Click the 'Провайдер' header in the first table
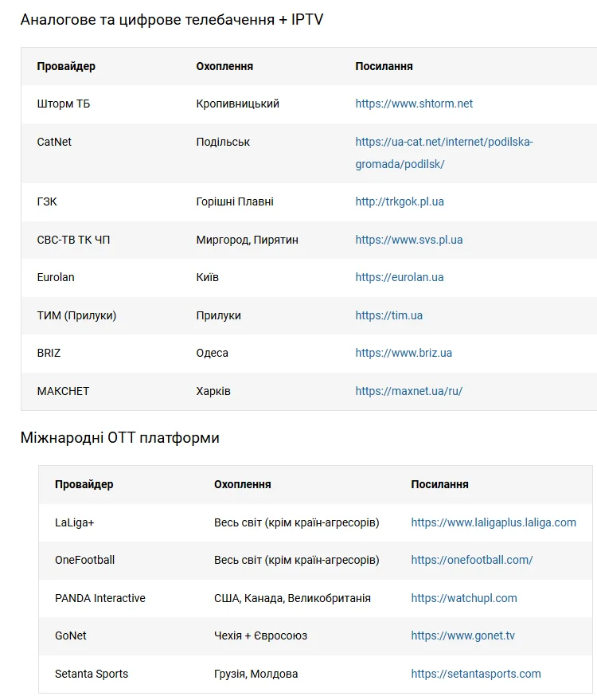Image resolution: width=597 pixels, height=700 pixels. click(66, 66)
